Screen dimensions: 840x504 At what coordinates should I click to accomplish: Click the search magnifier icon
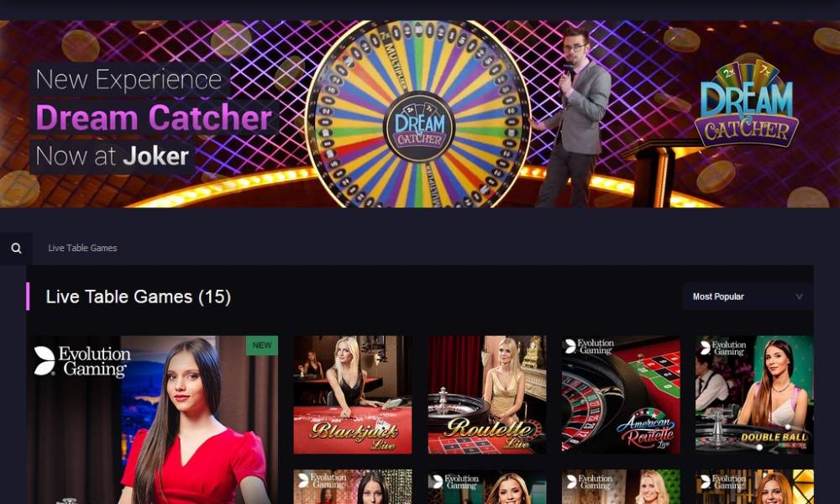click(x=16, y=248)
